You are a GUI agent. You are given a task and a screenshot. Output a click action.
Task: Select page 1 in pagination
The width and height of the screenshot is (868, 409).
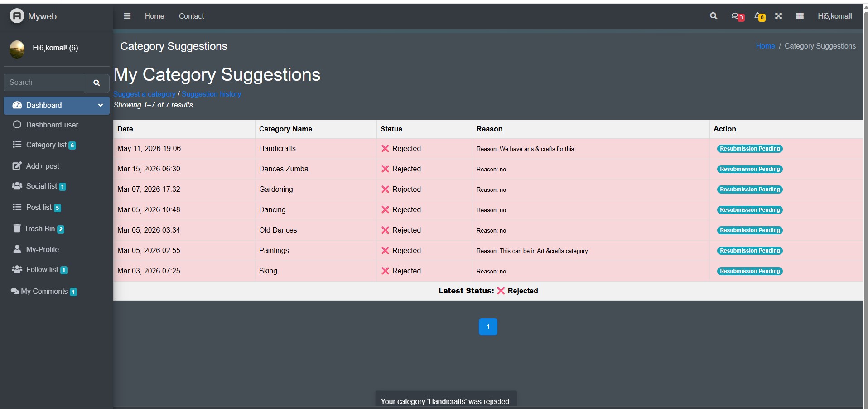488,326
